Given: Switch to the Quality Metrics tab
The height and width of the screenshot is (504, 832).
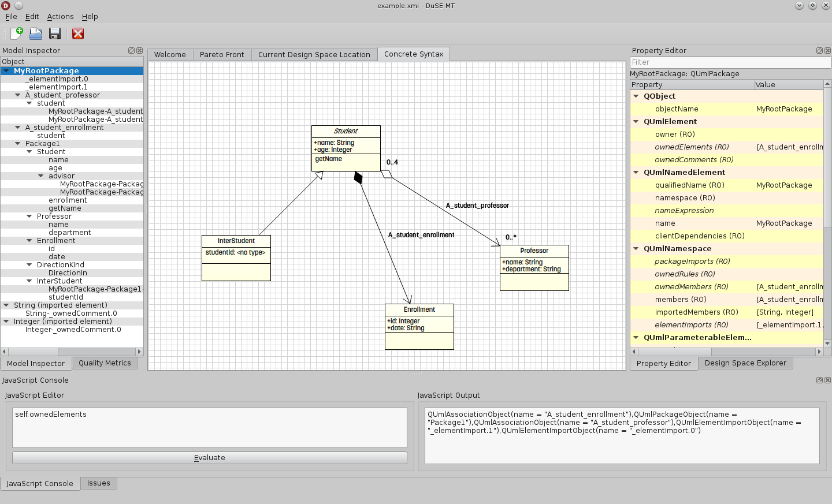Looking at the screenshot, I should tap(105, 363).
